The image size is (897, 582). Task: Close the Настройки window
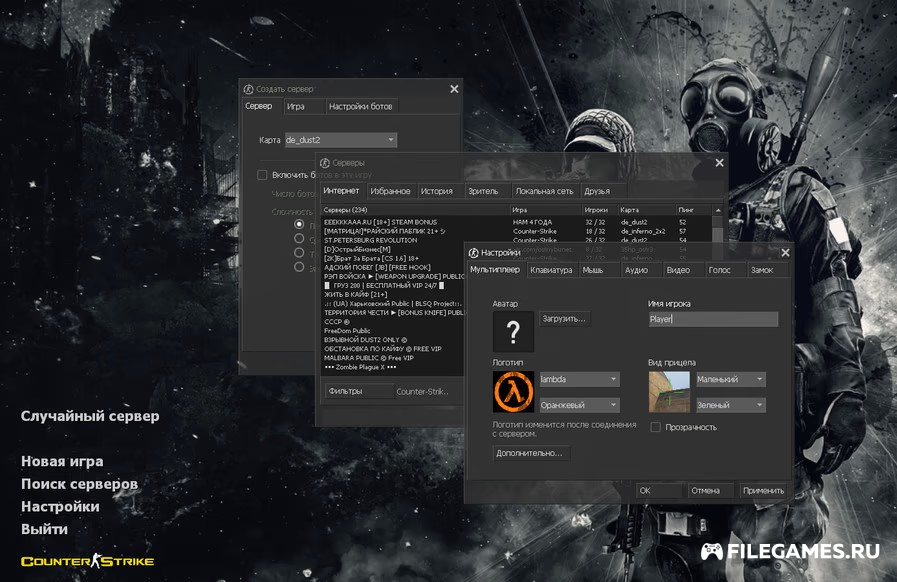(x=785, y=252)
